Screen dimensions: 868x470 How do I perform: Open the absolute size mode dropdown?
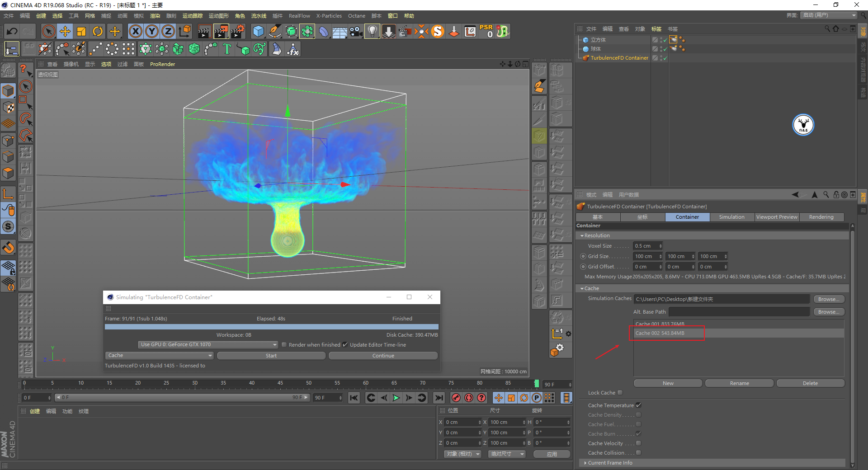(x=507, y=454)
